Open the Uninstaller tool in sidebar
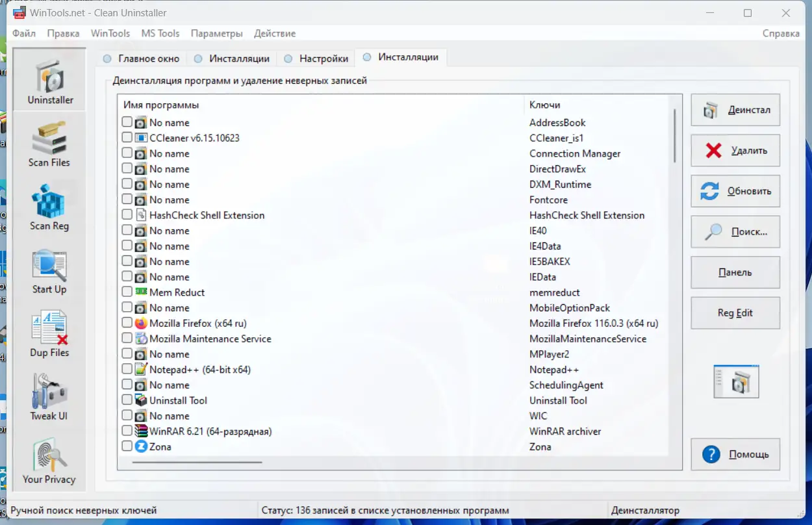Image resolution: width=812 pixels, height=525 pixels. tap(49, 79)
